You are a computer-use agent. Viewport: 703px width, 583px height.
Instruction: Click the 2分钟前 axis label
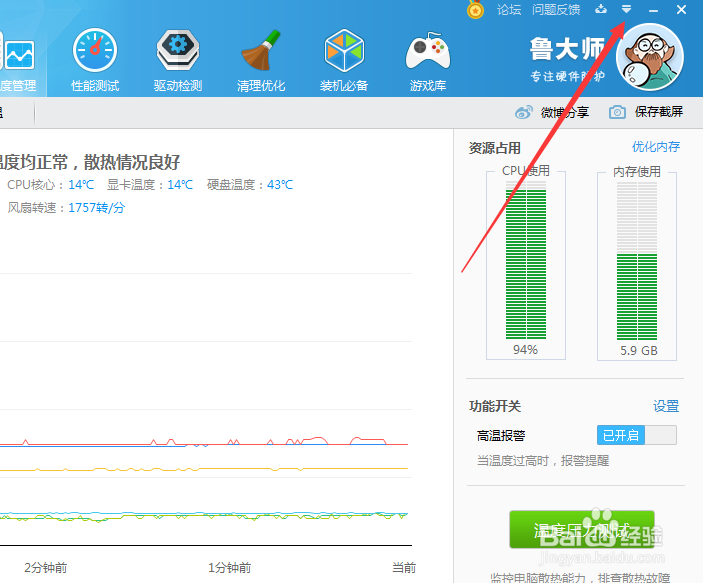[x=46, y=568]
